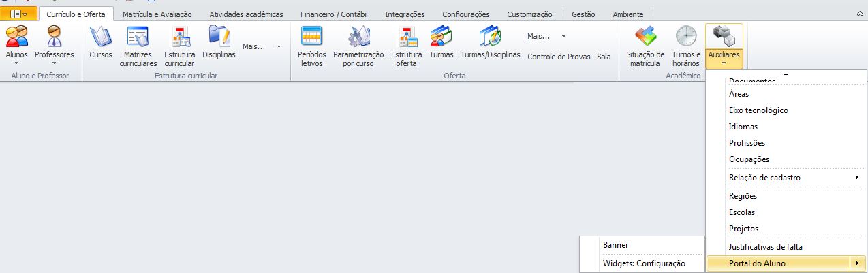Open the Turmas icon

click(x=441, y=37)
